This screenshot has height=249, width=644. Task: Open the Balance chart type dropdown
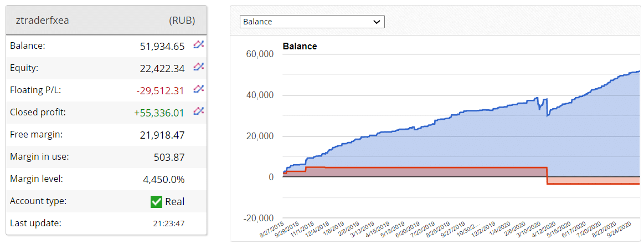point(312,22)
